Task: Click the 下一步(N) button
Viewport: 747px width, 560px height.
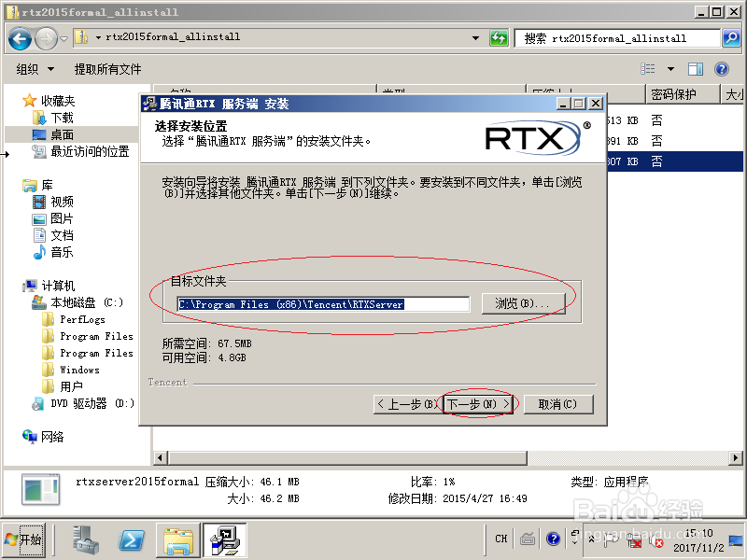Action: [478, 404]
